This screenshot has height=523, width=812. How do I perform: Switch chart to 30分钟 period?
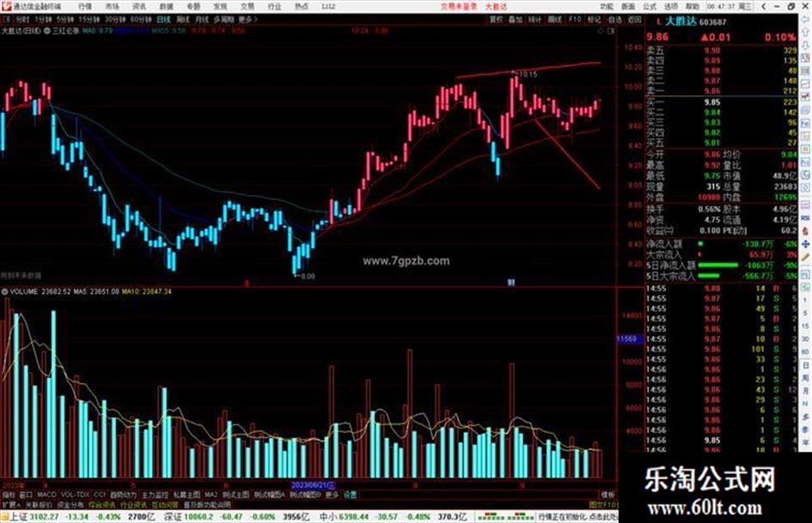tap(115, 19)
